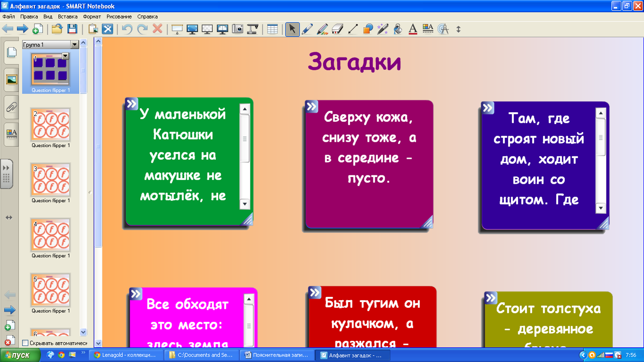Go to the previous page with back arrow

point(8,29)
